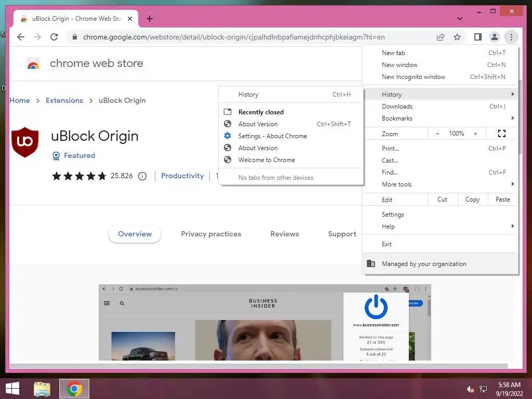The height and width of the screenshot is (399, 532).
Task: Select New window menu entry
Action: click(x=440, y=65)
